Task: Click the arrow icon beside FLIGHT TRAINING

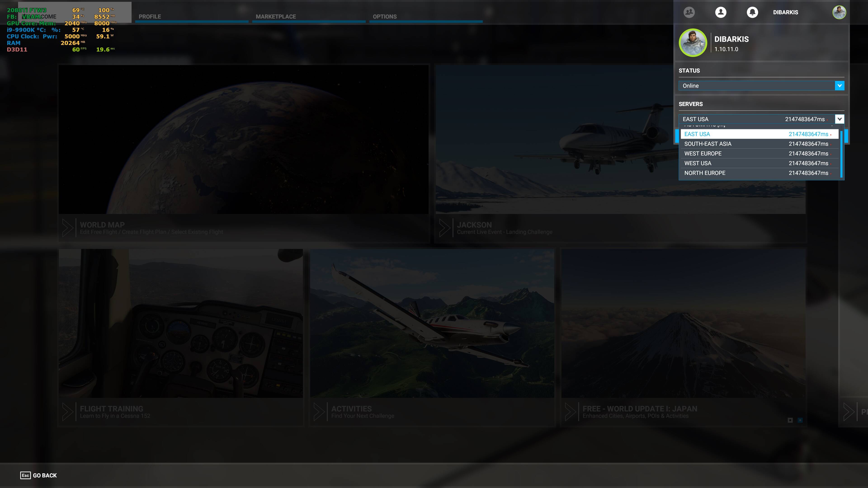Action: [x=68, y=412]
